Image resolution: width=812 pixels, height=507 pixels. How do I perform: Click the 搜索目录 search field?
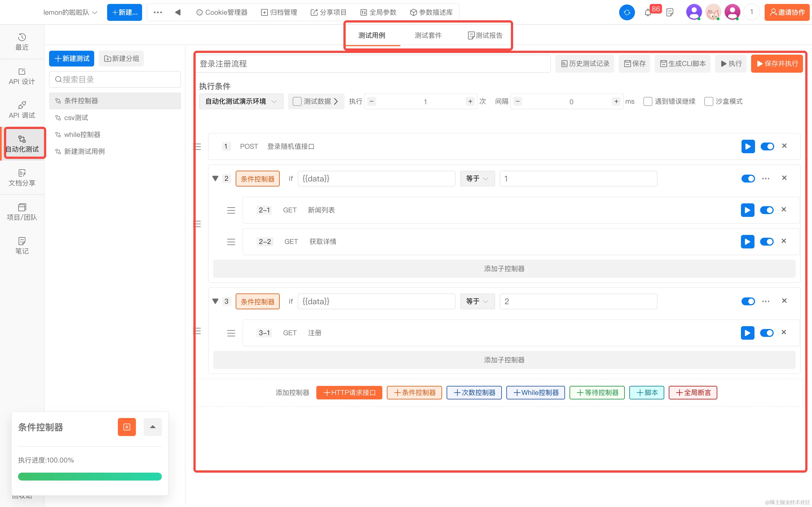click(115, 79)
